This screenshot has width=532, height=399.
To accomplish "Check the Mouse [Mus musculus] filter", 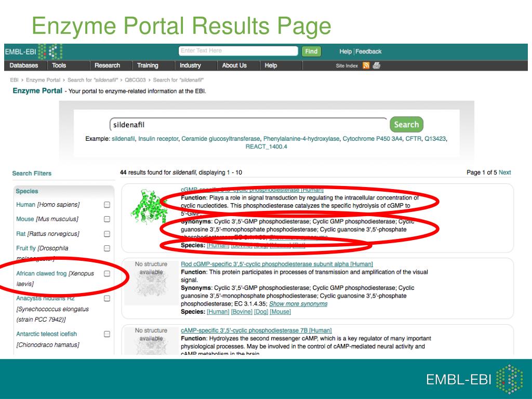I will coord(107,219).
